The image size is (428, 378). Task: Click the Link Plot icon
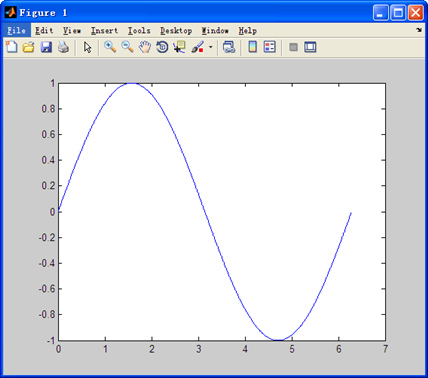click(x=229, y=47)
